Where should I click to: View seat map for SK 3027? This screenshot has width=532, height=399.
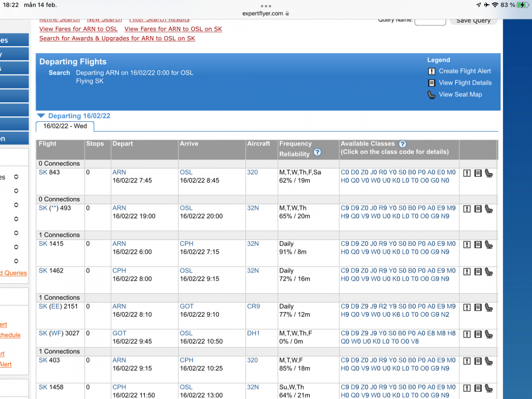point(489,334)
